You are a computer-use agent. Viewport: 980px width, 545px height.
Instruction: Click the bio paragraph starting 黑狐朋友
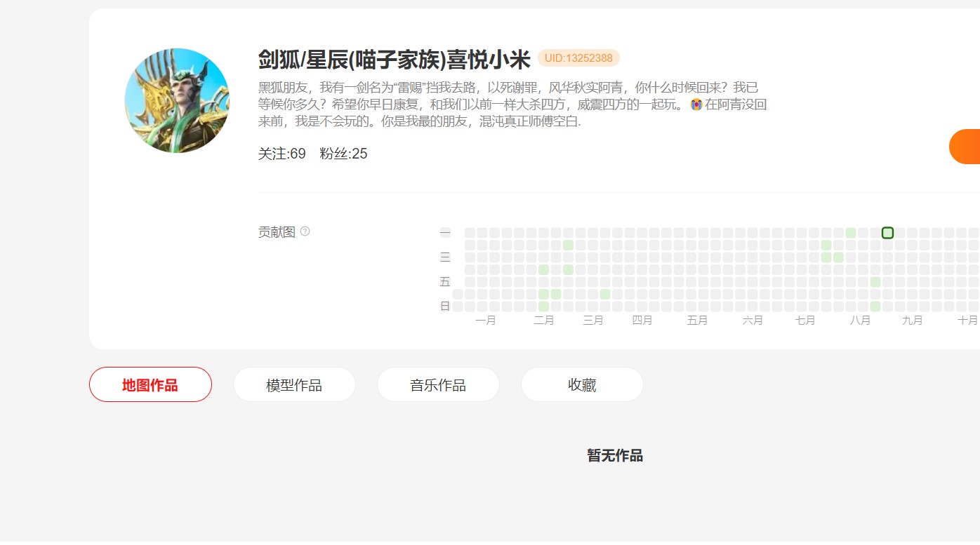(x=512, y=105)
